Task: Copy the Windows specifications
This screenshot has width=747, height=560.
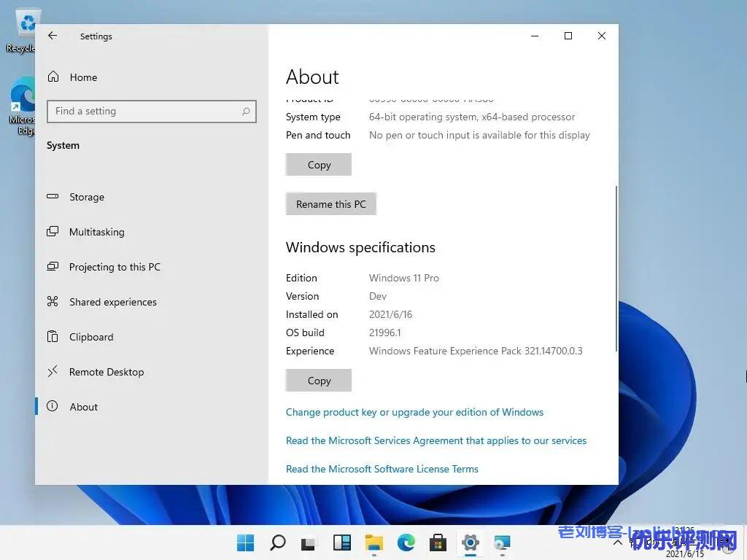Action: pos(319,381)
